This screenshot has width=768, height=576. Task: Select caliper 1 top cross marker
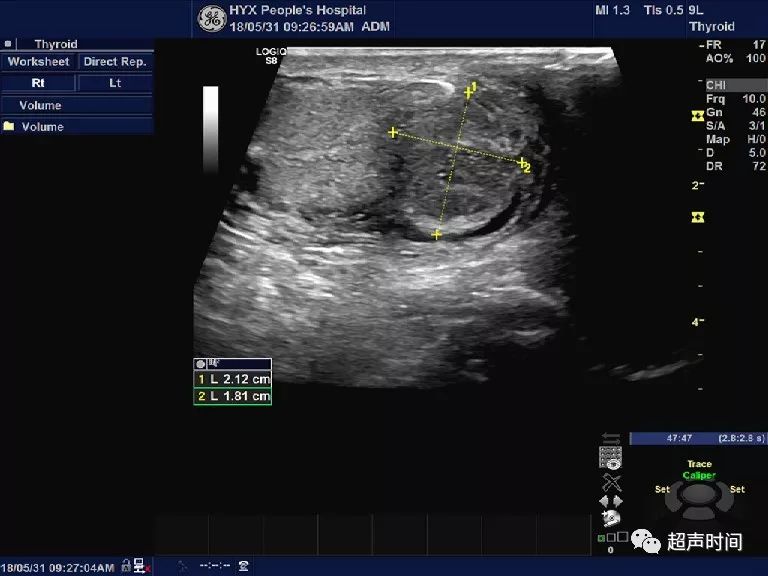(x=468, y=92)
